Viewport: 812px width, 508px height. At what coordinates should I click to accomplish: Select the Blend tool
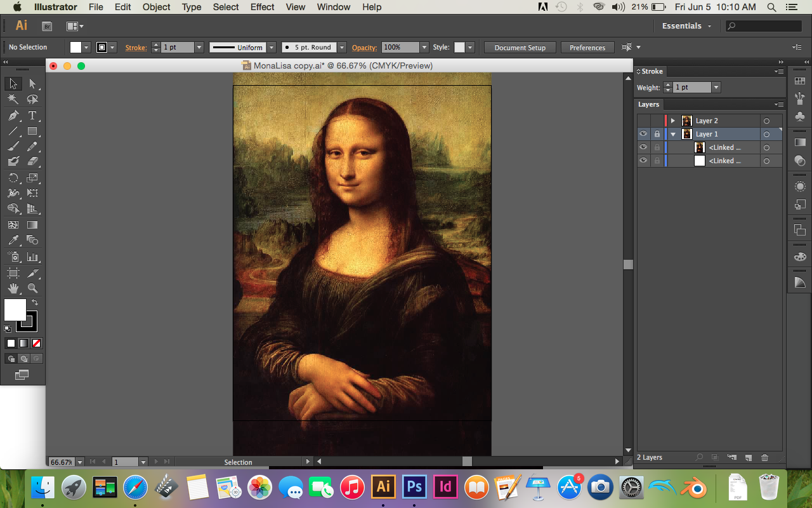click(x=32, y=240)
